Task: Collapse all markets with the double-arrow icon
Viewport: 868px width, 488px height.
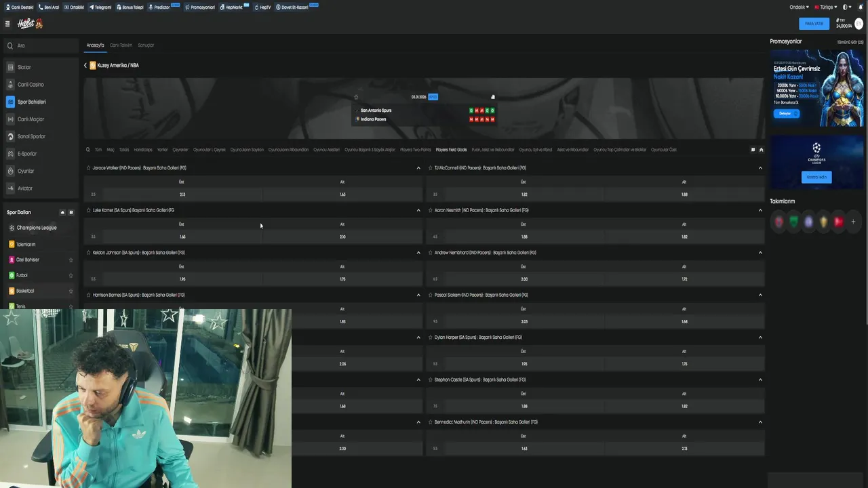Action: coord(761,150)
